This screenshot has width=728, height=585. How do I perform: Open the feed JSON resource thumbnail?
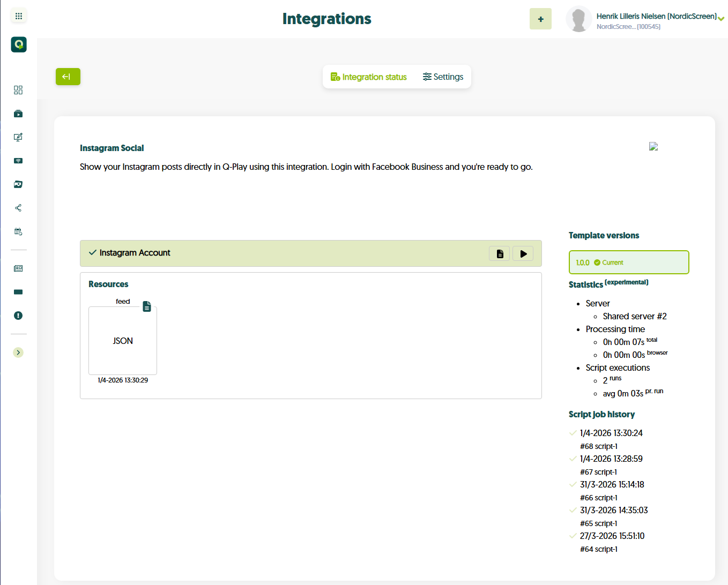(x=123, y=341)
